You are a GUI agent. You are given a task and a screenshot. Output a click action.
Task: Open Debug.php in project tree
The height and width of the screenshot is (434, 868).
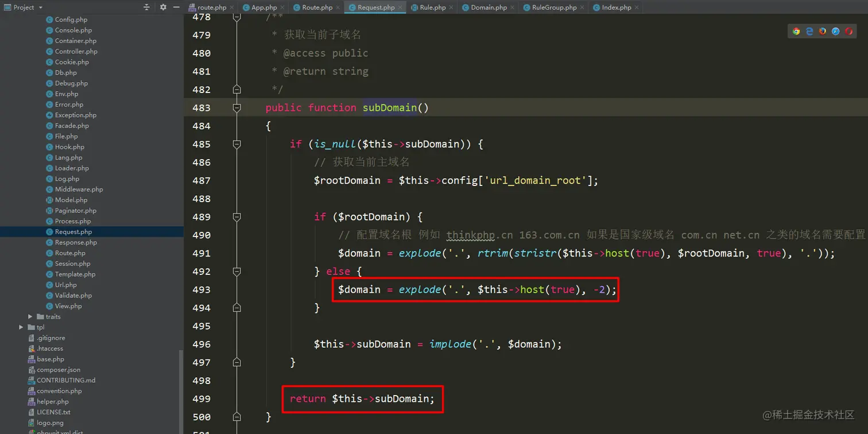pos(71,83)
